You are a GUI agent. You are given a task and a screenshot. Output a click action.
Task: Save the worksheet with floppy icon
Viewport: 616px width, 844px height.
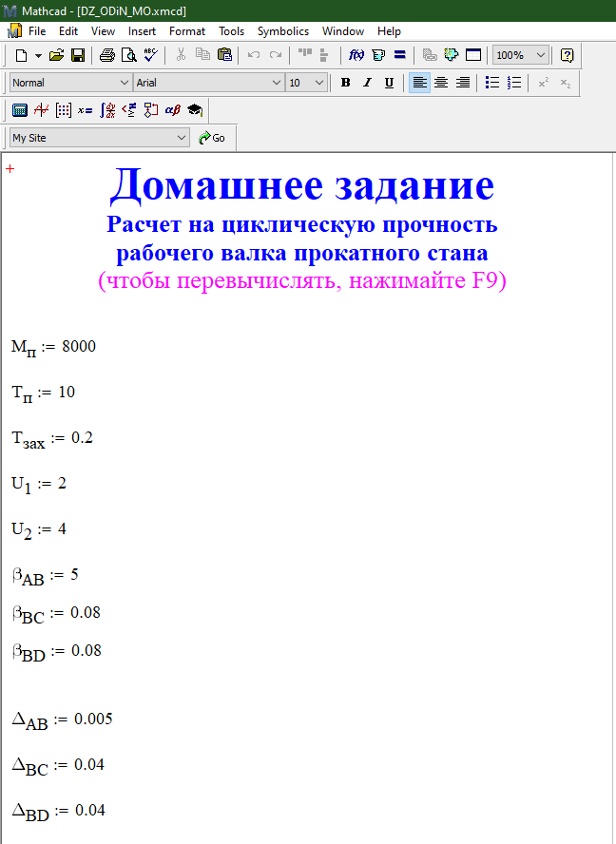pos(78,55)
